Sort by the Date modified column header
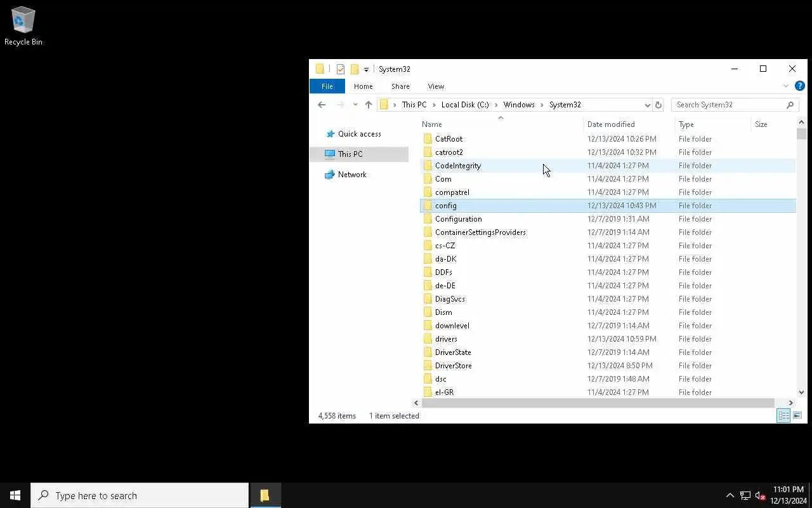This screenshot has height=508, width=812. pyautogui.click(x=611, y=124)
